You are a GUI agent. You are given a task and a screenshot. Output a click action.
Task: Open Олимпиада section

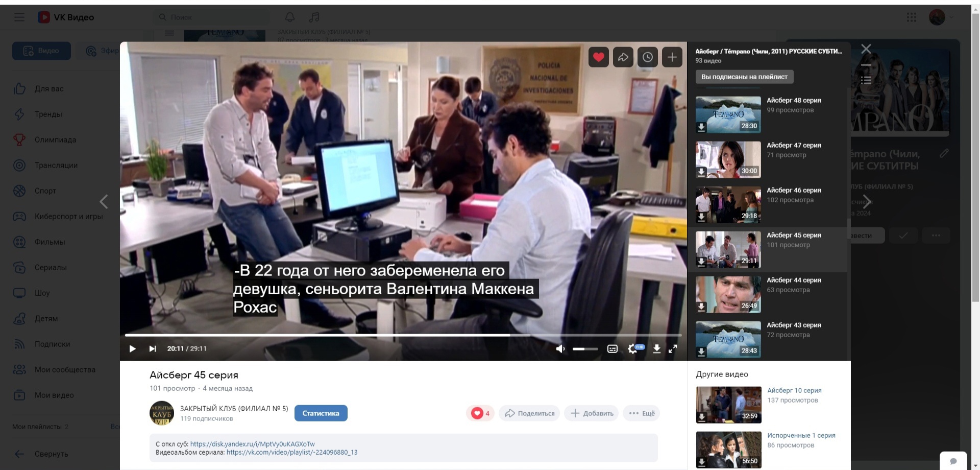pos(55,139)
